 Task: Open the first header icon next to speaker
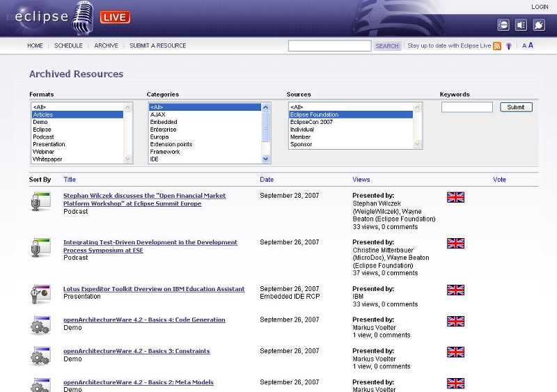point(503,25)
